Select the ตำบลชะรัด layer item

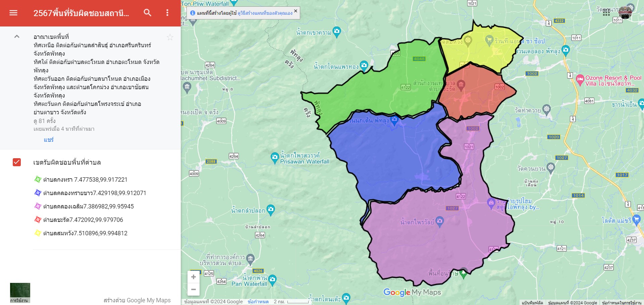click(x=83, y=220)
